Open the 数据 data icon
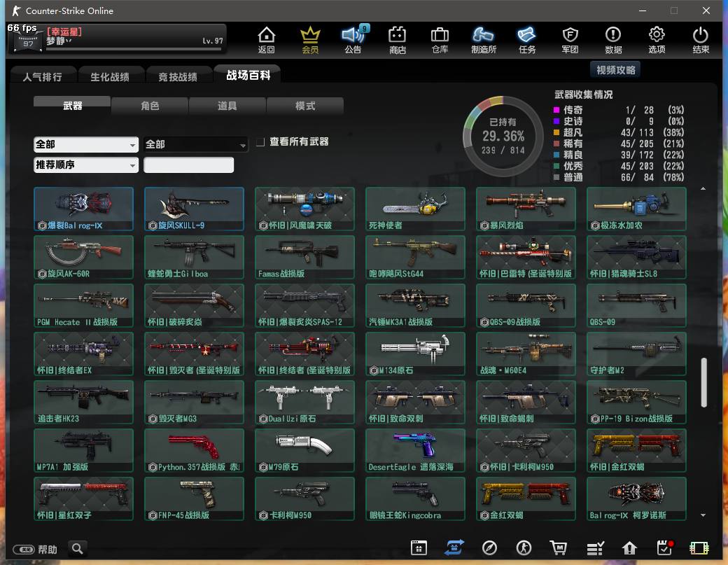Image resolution: width=728 pixels, height=565 pixels. click(x=613, y=40)
